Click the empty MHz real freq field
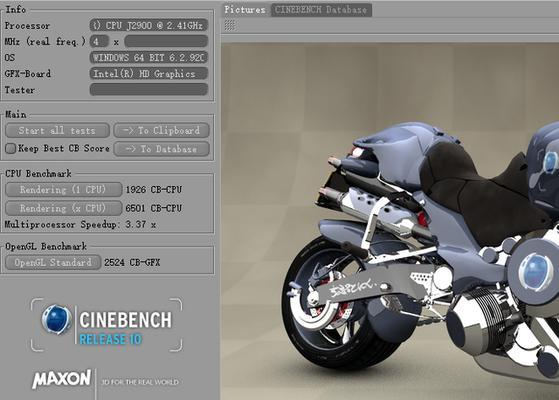The image size is (559, 400). pos(166,41)
